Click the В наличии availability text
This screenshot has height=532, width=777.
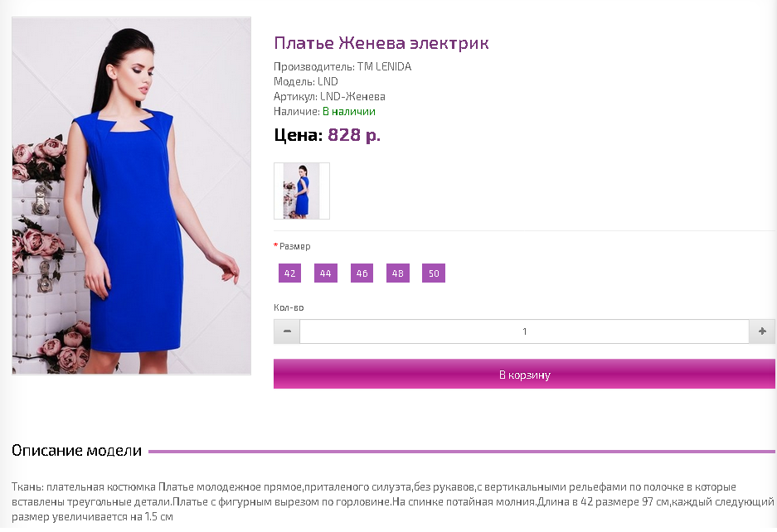[x=349, y=111]
